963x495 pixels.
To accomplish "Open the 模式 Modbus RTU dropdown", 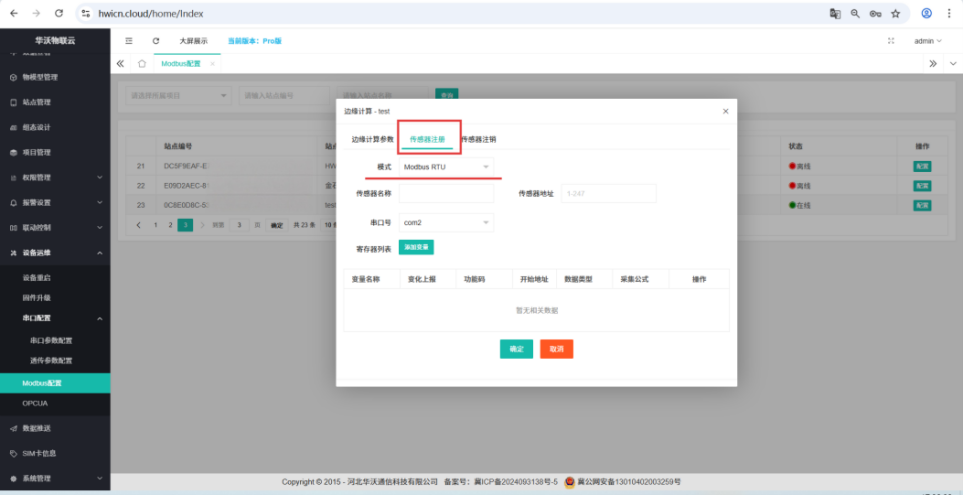I will (446, 166).
